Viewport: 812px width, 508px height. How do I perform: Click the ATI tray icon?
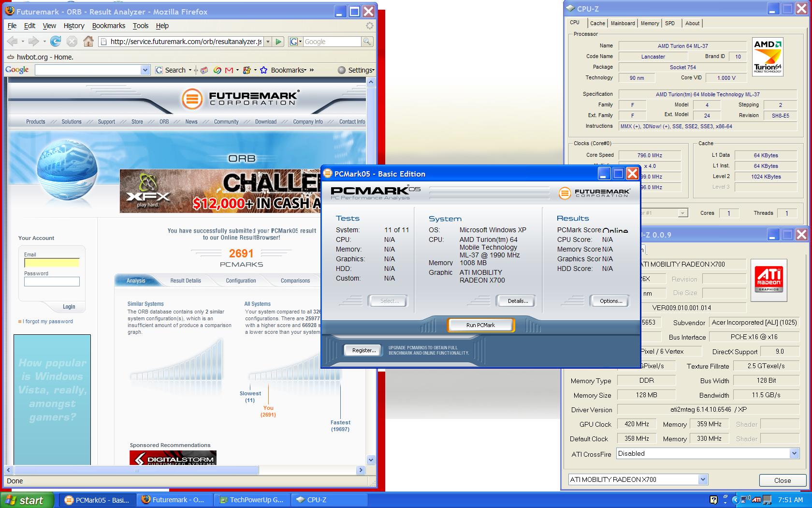pos(756,500)
